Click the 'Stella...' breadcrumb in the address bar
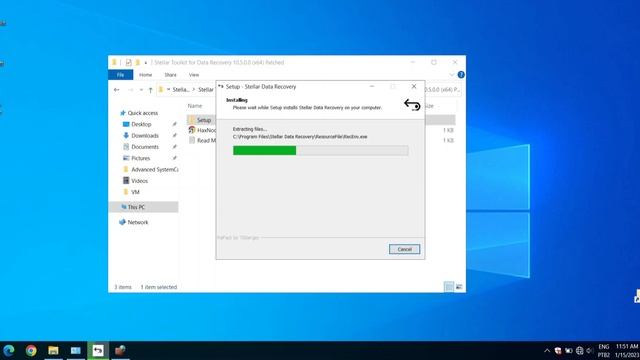 tap(181, 89)
